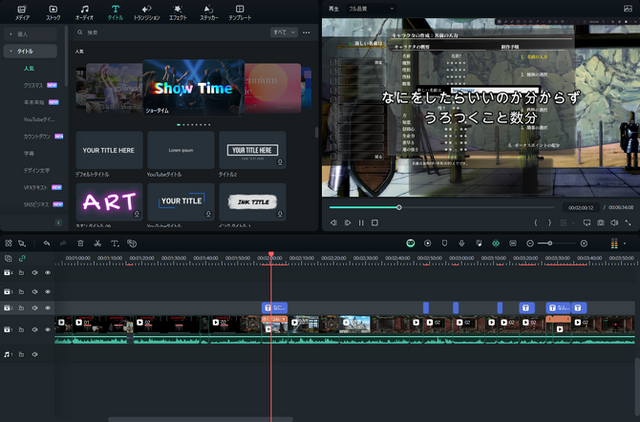Click the undo arrow in timeline toolbar
This screenshot has width=640, height=422.
tap(46, 243)
